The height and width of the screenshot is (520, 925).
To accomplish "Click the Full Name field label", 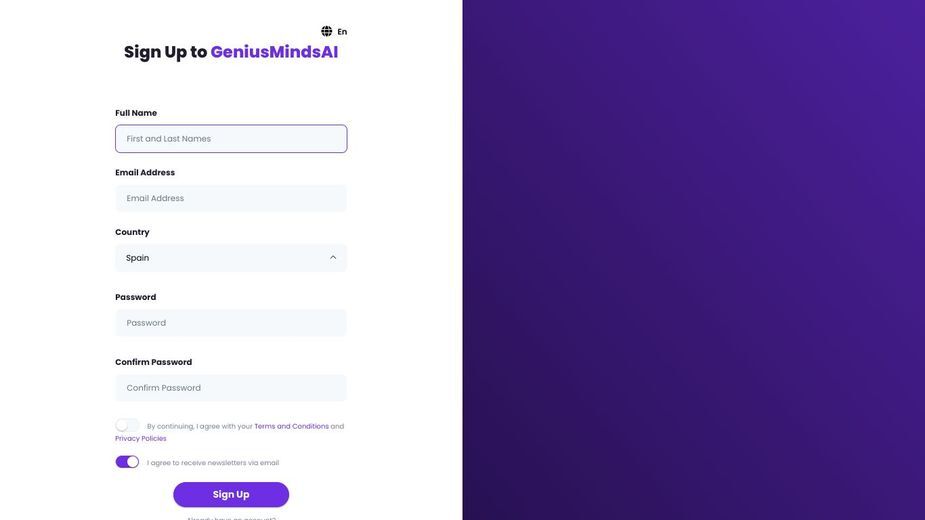I will click(136, 113).
